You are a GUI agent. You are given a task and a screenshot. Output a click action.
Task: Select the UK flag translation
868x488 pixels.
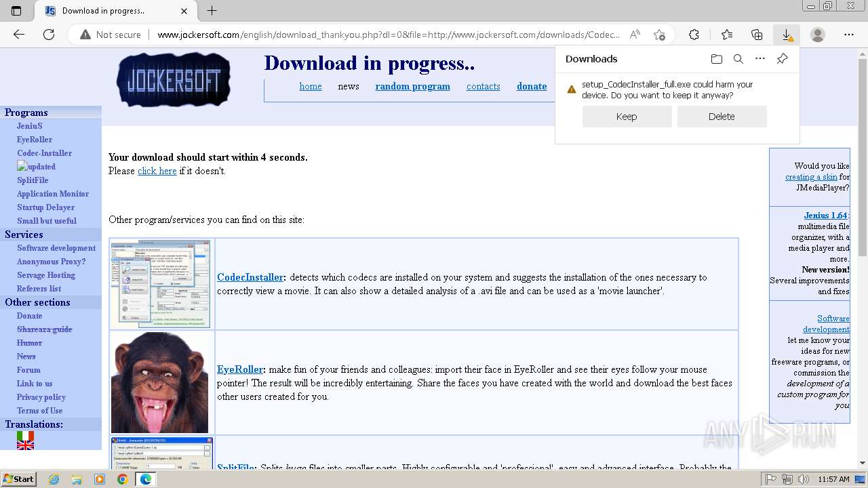pos(25,445)
